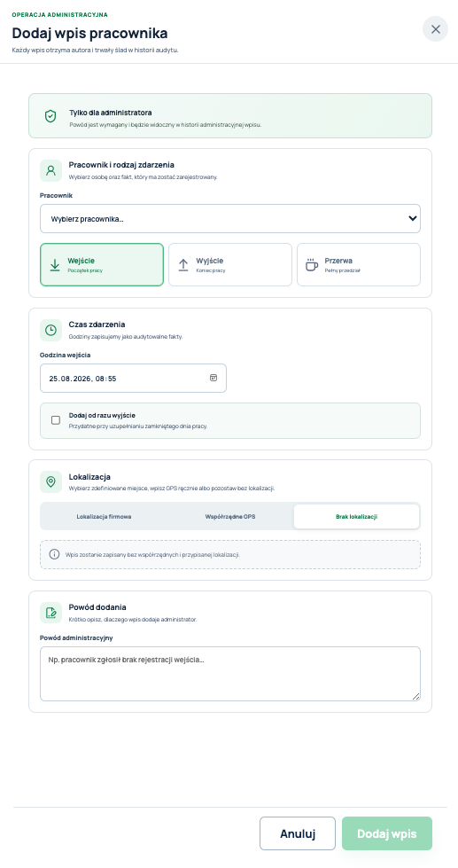458x868 pixels.
Task: Click the shield icon in admin notice
Action: tap(50, 115)
